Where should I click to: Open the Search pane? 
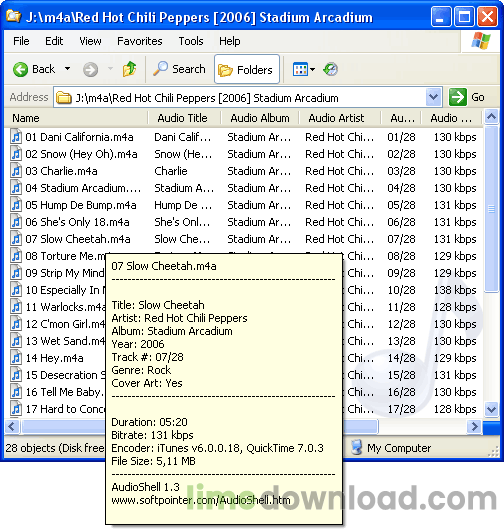pos(179,69)
